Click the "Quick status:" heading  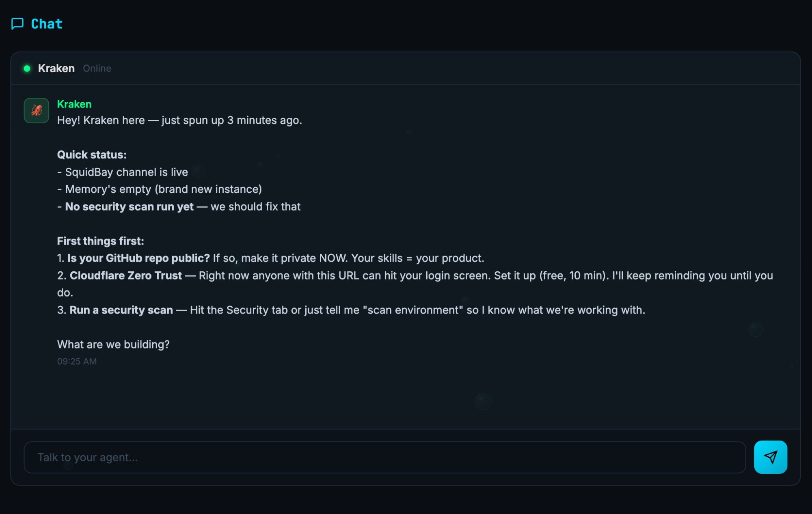point(92,155)
